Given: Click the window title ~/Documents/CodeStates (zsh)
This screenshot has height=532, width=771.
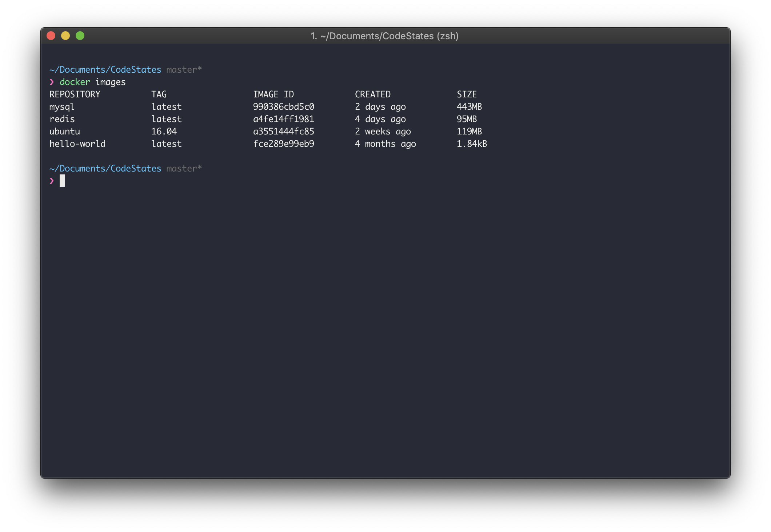Looking at the screenshot, I should pyautogui.click(x=384, y=36).
